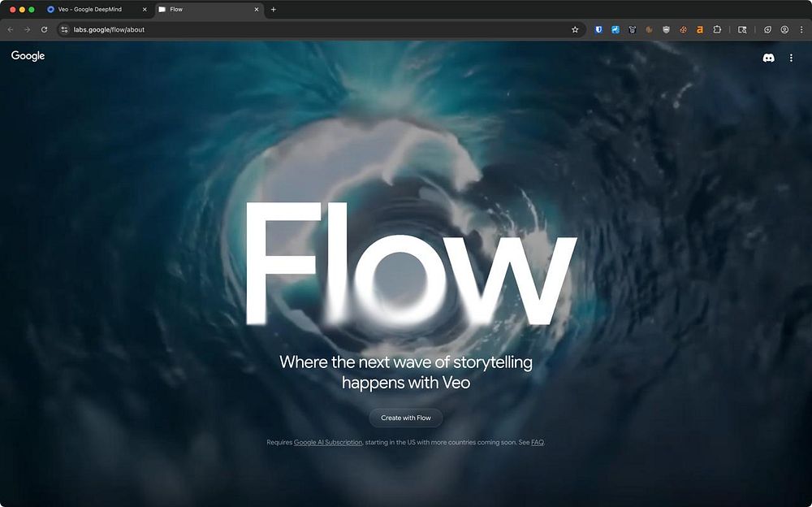
Task: Go back to previous page
Action: [11, 29]
